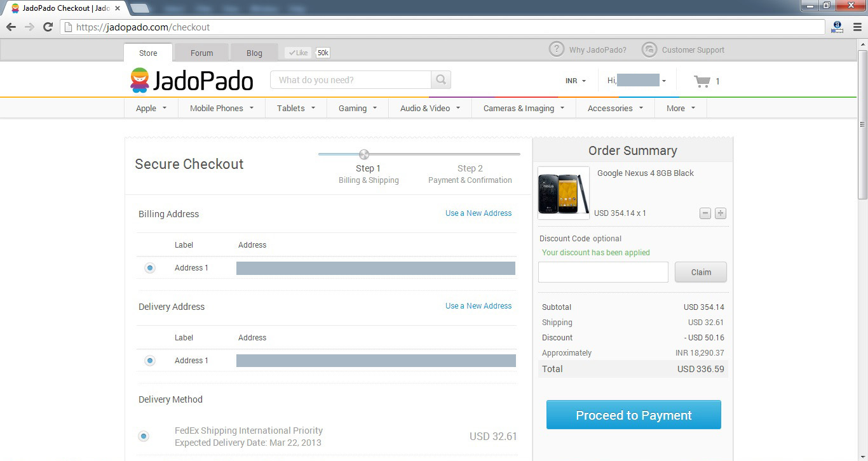Image resolution: width=868 pixels, height=461 pixels.
Task: Expand the Cameras & Imaging menu
Action: pos(524,108)
